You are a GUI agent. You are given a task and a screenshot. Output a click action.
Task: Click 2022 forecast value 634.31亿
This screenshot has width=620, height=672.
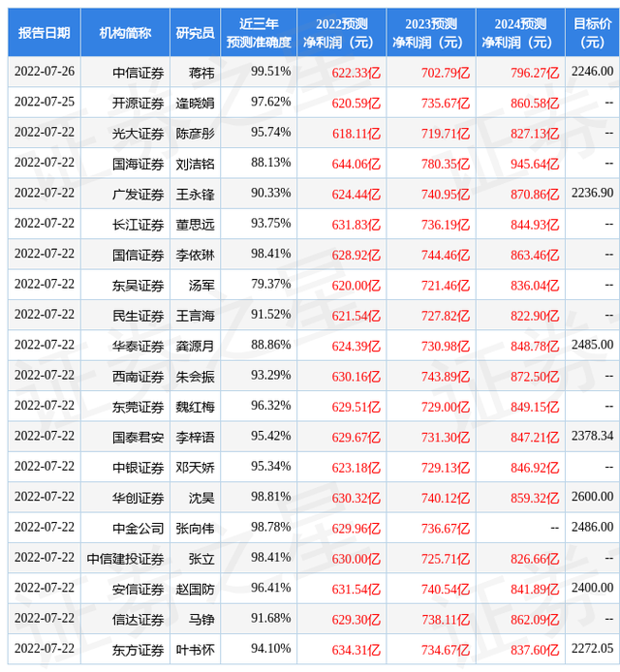pyautogui.click(x=356, y=650)
